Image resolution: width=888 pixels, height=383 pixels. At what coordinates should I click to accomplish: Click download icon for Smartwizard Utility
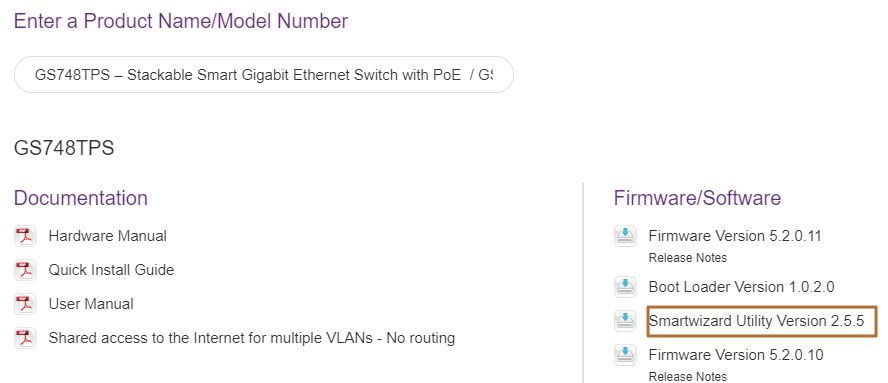(x=625, y=321)
